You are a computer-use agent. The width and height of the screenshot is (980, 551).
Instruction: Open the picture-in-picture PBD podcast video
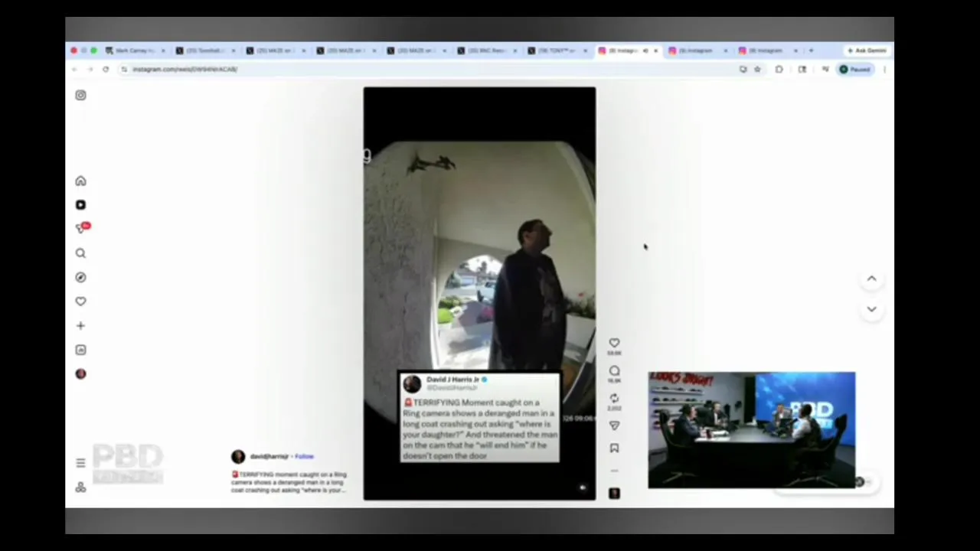click(751, 430)
